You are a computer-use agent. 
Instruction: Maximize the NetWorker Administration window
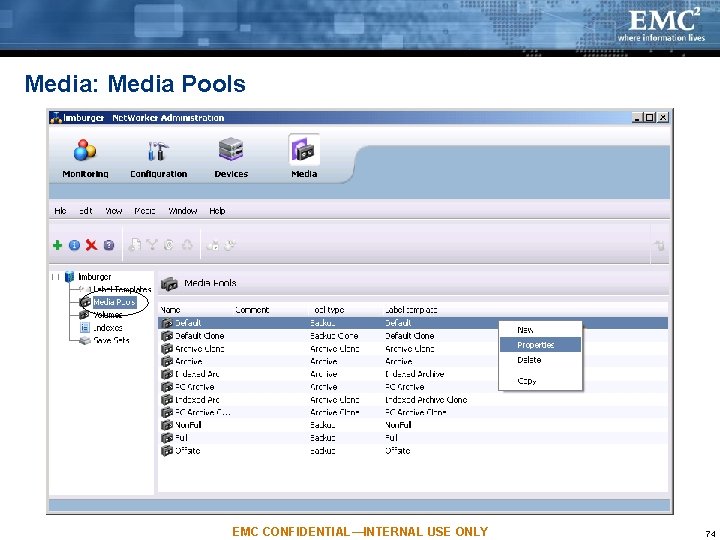click(649, 118)
